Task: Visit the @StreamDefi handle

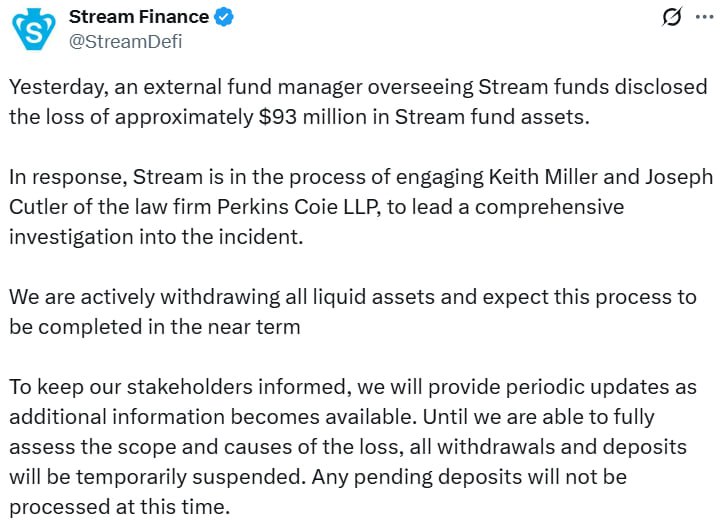Action: tap(125, 41)
